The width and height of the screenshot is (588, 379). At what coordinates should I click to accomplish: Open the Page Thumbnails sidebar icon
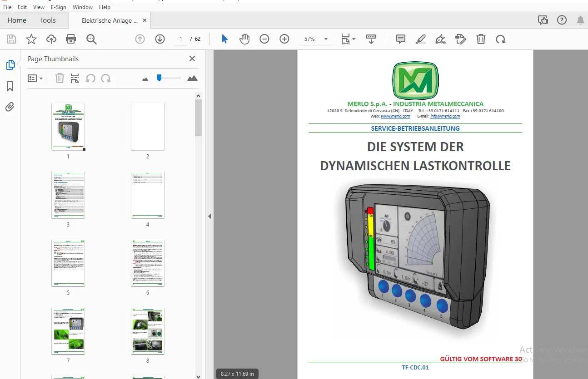[x=10, y=65]
